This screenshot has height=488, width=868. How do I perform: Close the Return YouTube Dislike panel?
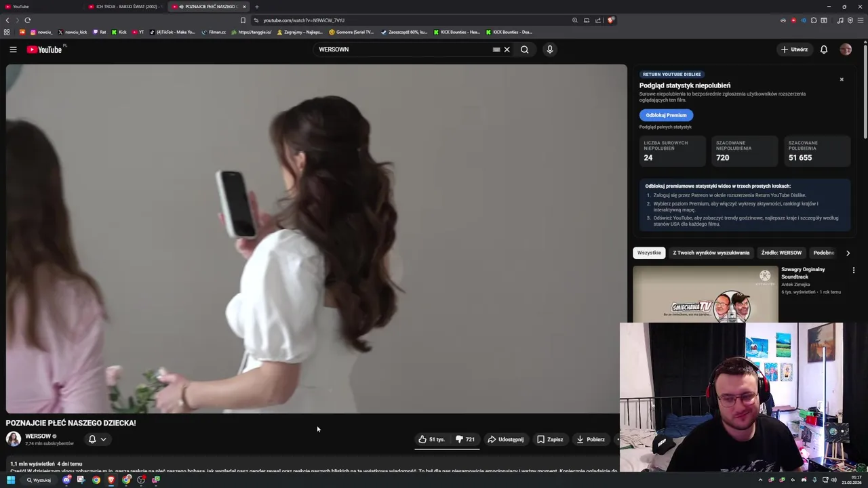tap(842, 79)
